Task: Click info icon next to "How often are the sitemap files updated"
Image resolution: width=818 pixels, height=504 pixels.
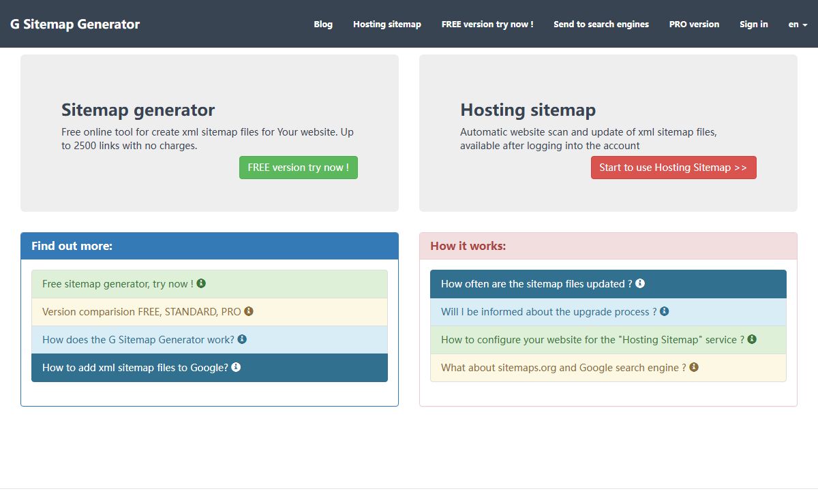Action: (640, 283)
